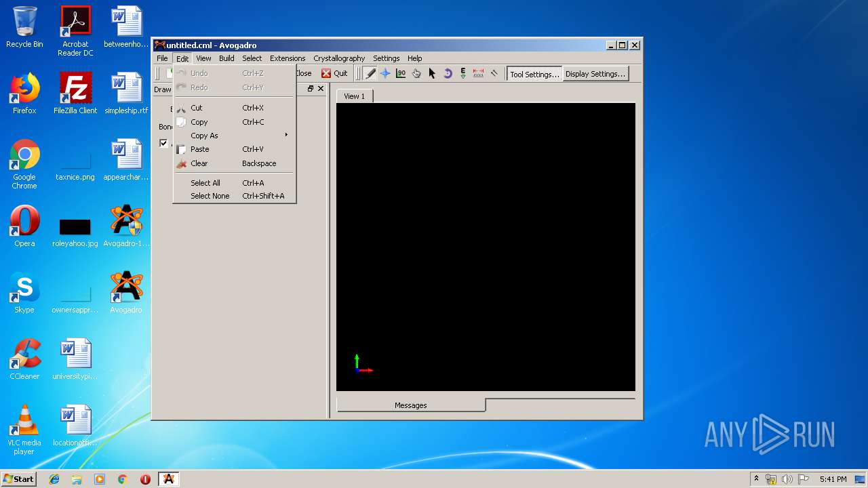Click the Cut scissors icon in Edit menu
868x488 pixels.
click(181, 108)
